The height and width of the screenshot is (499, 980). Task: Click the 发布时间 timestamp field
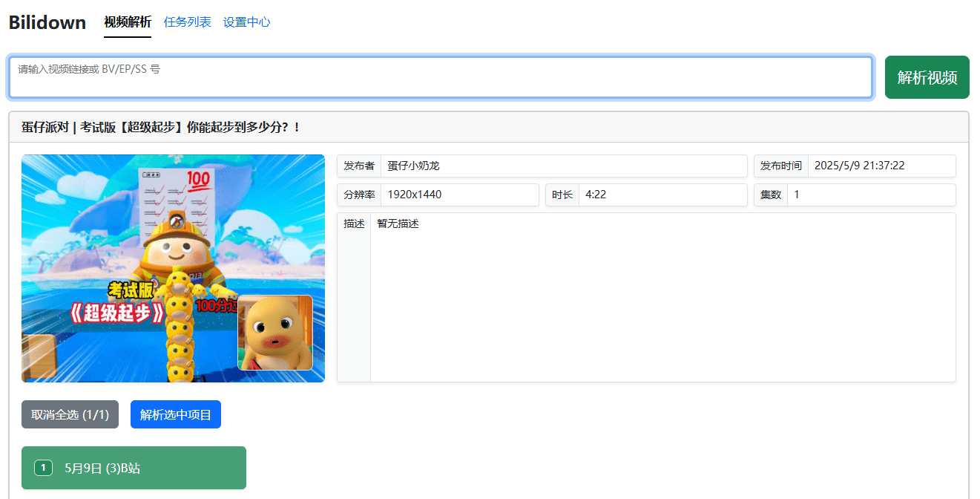[881, 166]
